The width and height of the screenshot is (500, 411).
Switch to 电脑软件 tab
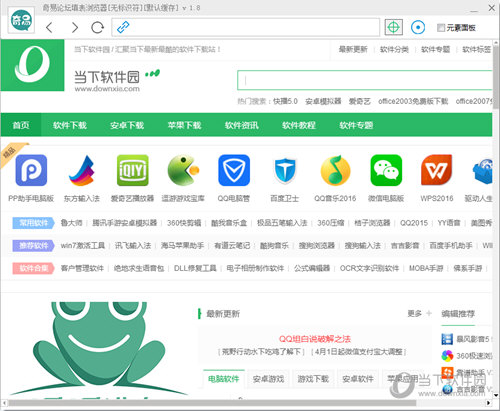click(224, 379)
